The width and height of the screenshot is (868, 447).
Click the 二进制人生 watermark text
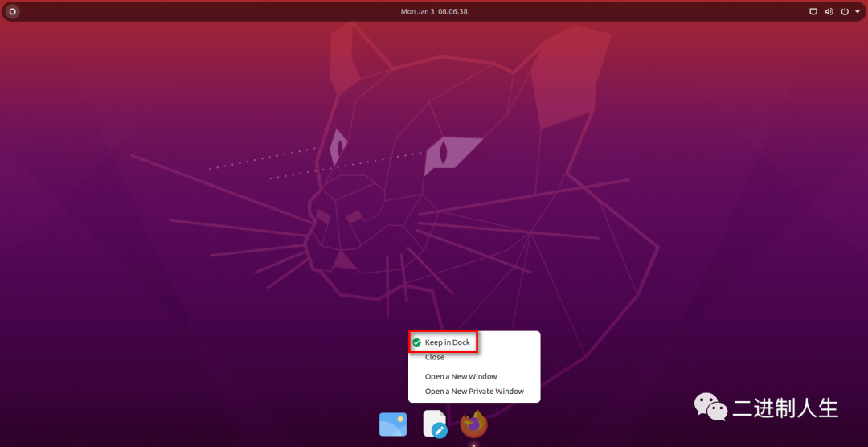pyautogui.click(x=784, y=408)
